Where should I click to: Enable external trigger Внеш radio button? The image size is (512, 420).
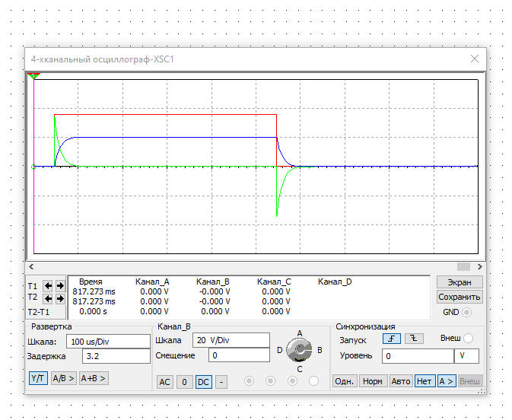coord(468,339)
